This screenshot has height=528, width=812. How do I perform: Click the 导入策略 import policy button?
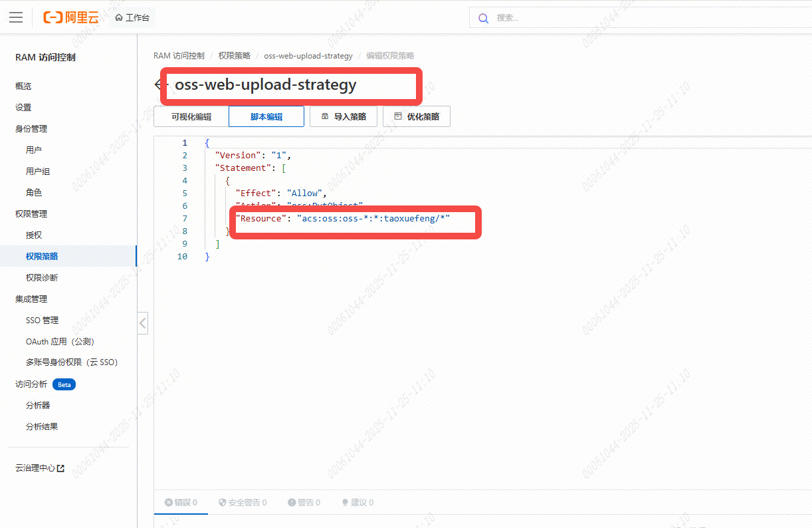pos(344,116)
